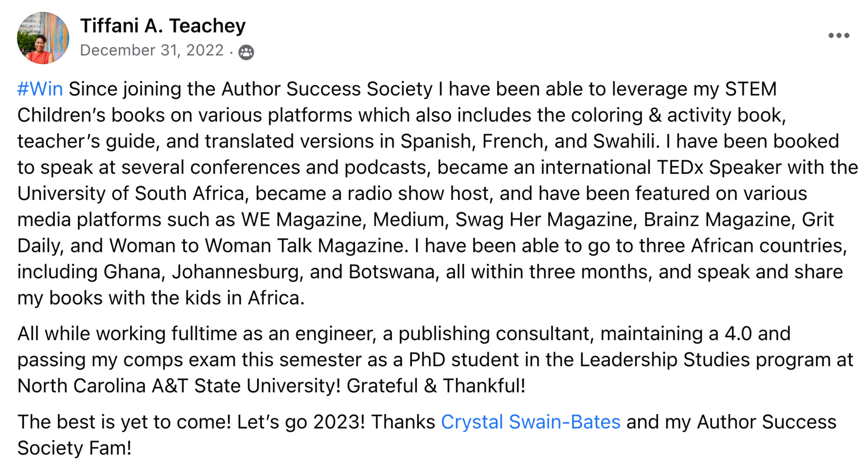Open Tiffani A. Teachey's profile picture
Image resolution: width=868 pixels, height=470 pixels.
(x=43, y=38)
